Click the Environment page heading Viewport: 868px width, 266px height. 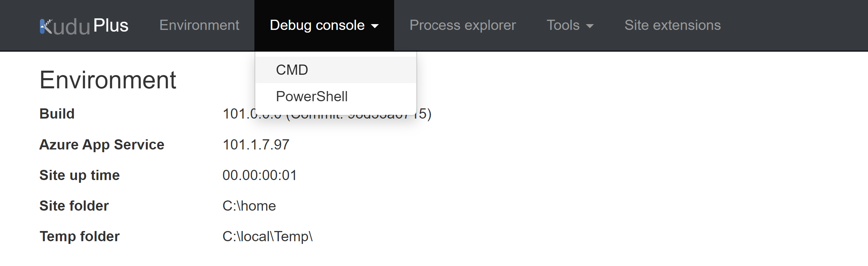(108, 80)
